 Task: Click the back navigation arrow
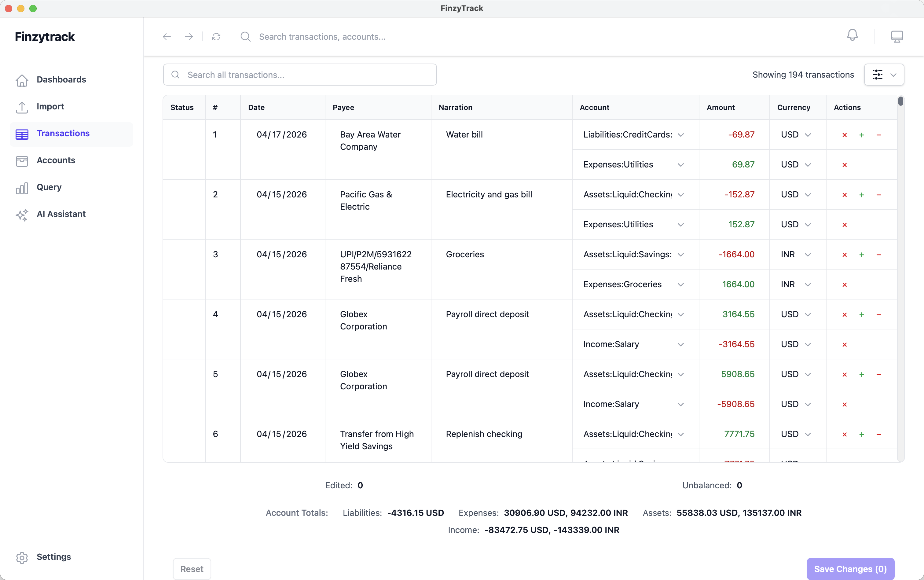pos(167,37)
